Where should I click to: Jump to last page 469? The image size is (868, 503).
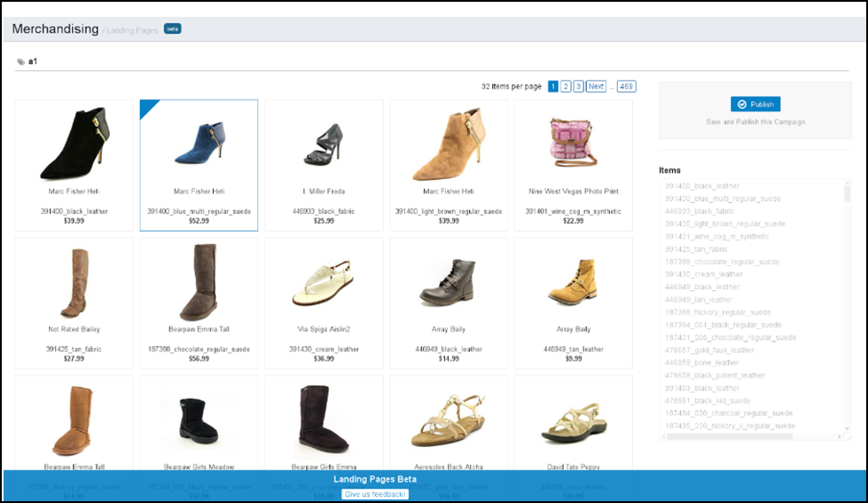(626, 86)
